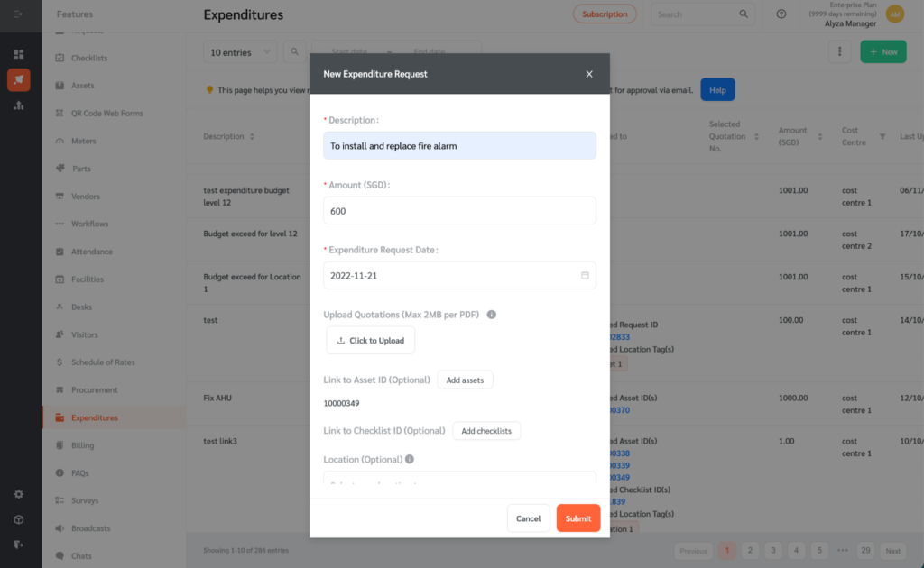
Task: Click the calendar icon in date field
Action: click(585, 276)
